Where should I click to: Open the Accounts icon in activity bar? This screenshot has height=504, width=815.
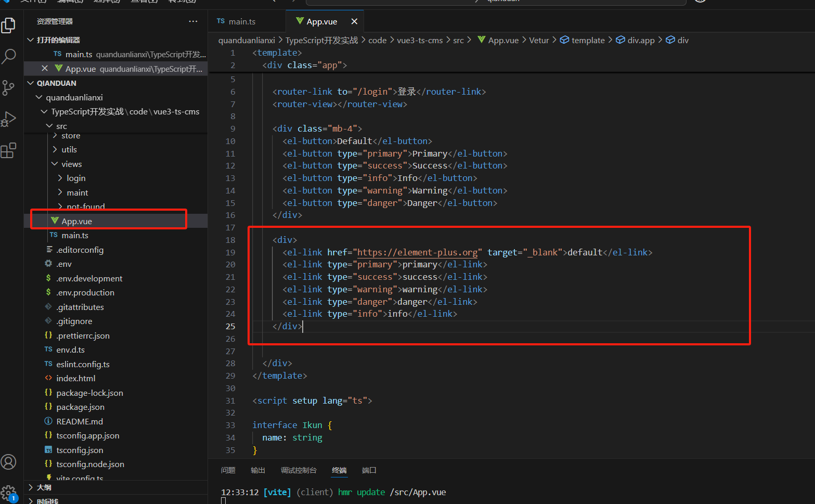pos(9,462)
